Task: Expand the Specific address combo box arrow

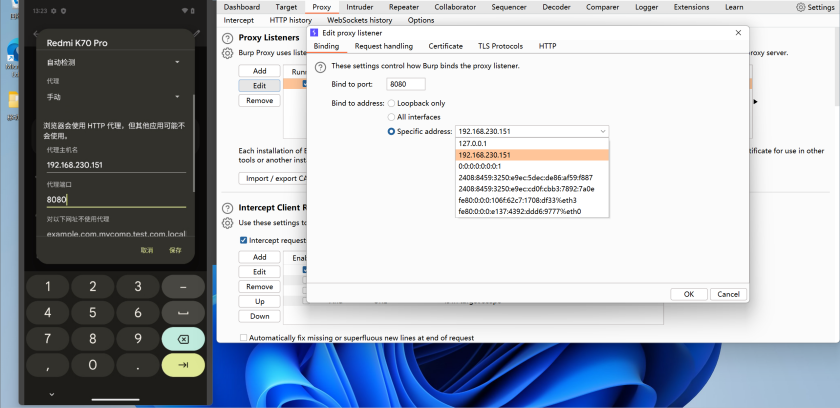Action: point(602,131)
